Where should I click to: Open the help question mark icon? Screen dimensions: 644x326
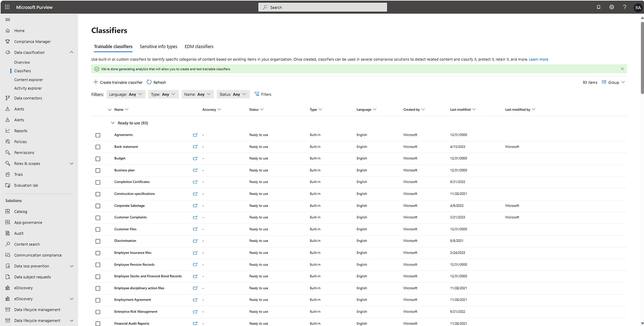click(x=625, y=7)
